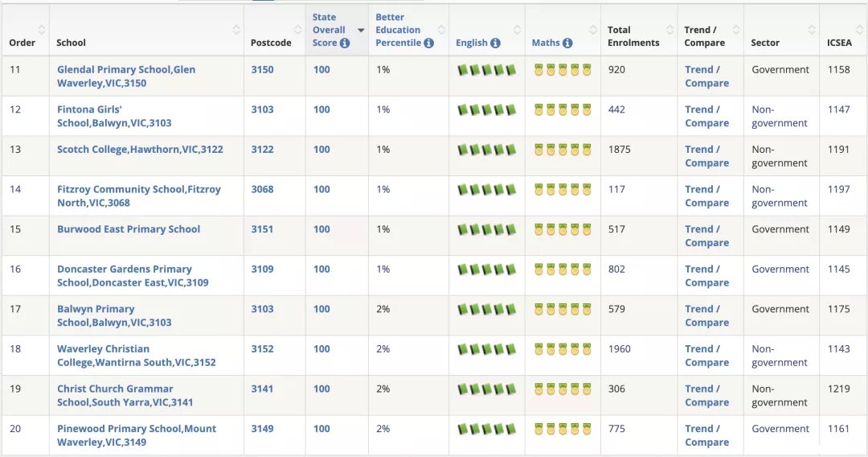Click score 100 link for Scotch College

tap(321, 150)
